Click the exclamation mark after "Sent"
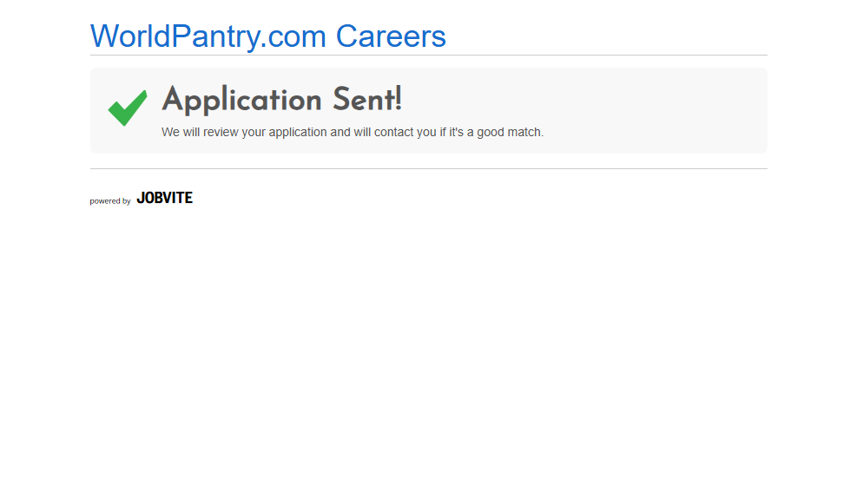The image size is (857, 504). point(398,100)
